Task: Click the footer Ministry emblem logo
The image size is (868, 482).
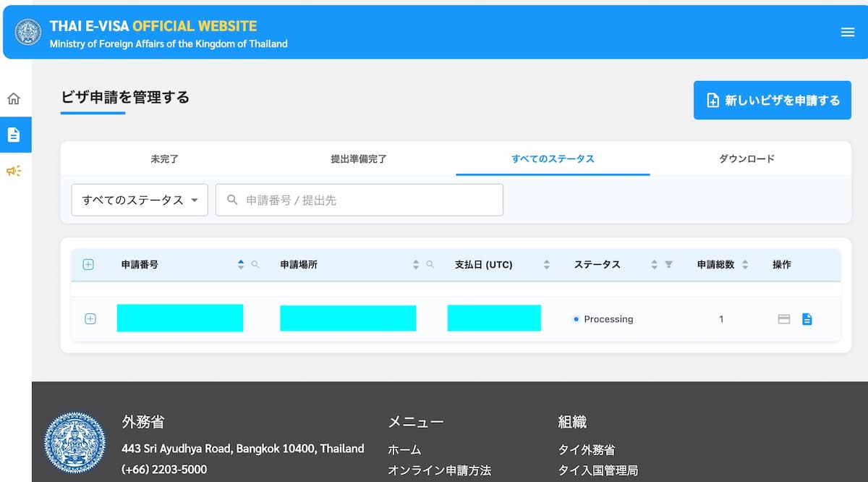Action: 75,442
